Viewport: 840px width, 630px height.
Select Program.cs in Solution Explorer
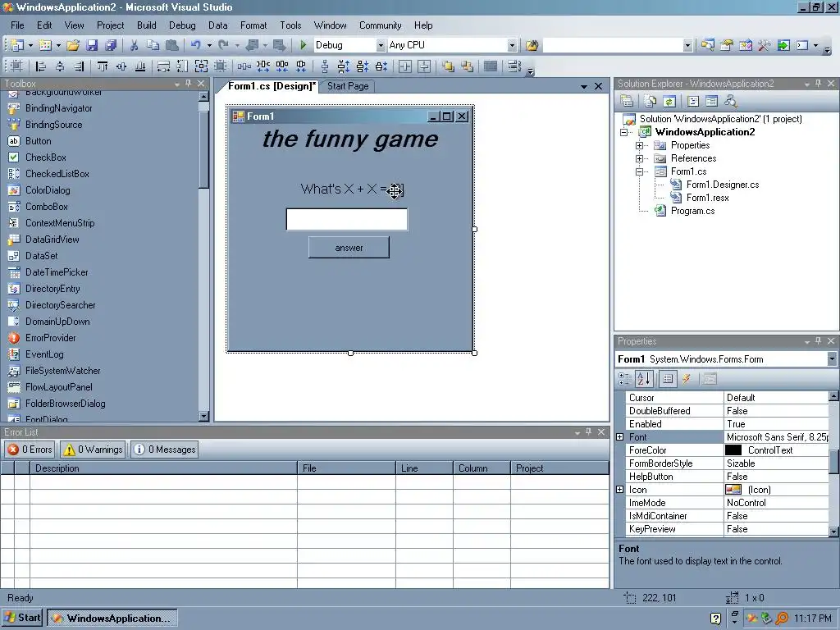(x=692, y=211)
